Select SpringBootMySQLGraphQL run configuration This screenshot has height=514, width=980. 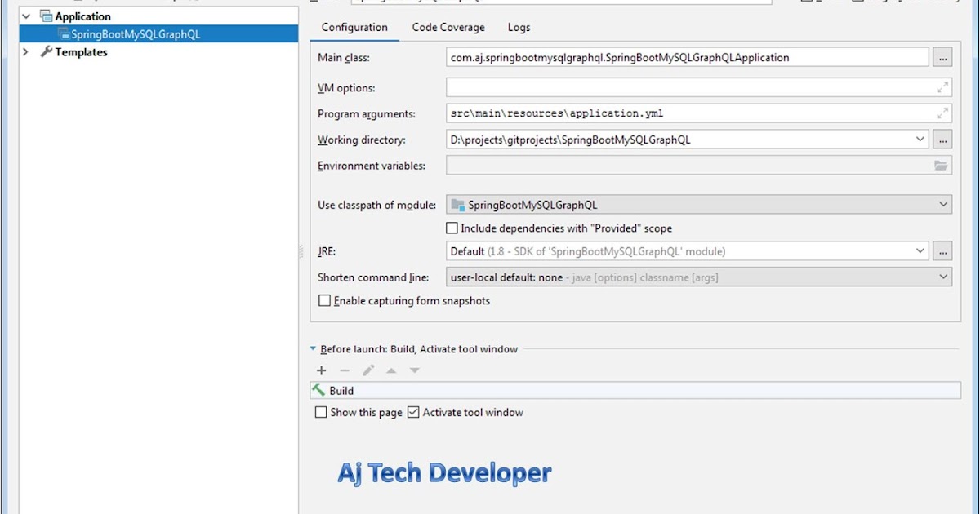point(159,34)
